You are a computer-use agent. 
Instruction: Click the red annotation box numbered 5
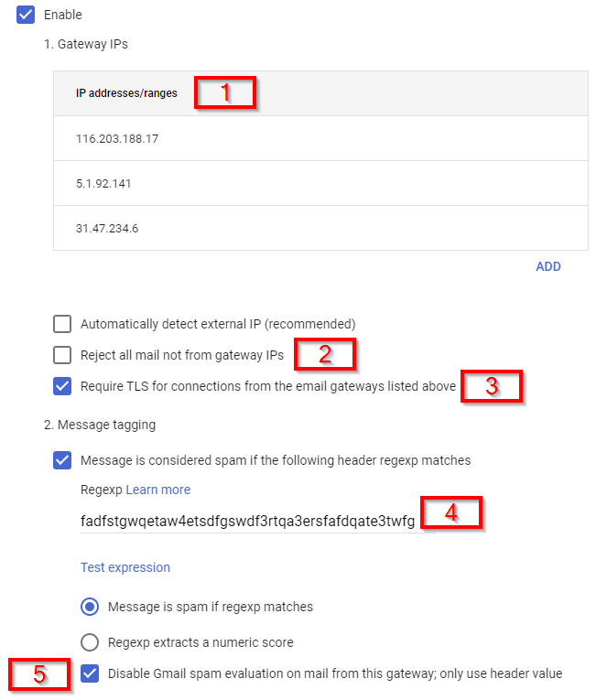click(x=39, y=674)
